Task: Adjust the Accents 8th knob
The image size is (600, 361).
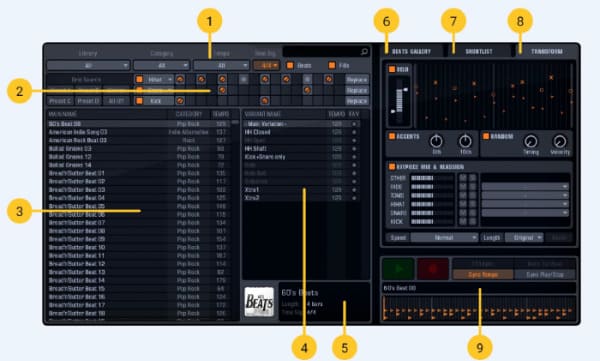Action: (x=436, y=141)
